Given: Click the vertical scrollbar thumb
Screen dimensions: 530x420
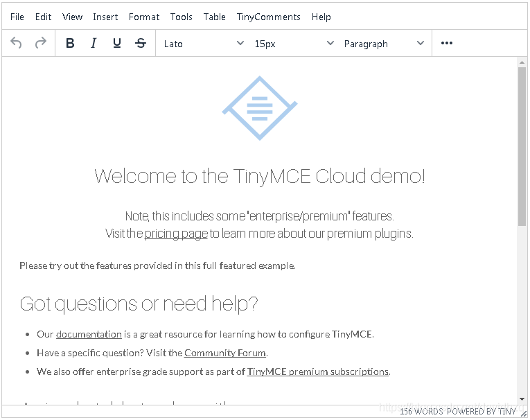Looking at the screenshot, I should pos(522,146).
